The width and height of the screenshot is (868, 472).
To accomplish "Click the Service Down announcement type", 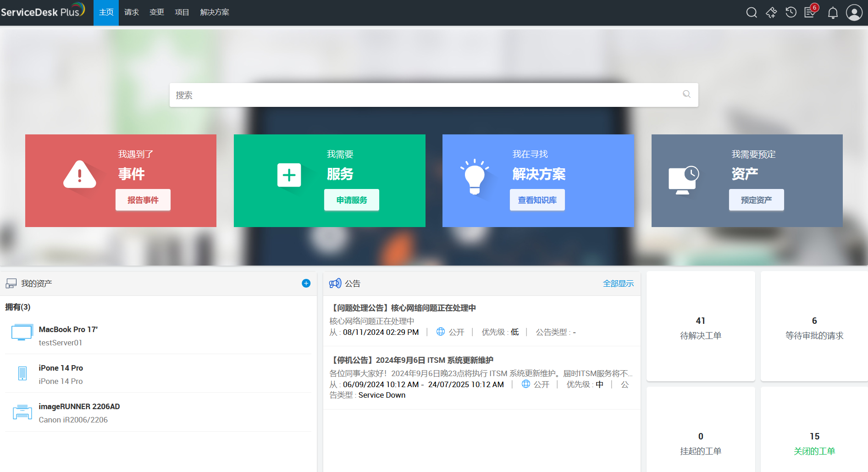I will click(382, 395).
